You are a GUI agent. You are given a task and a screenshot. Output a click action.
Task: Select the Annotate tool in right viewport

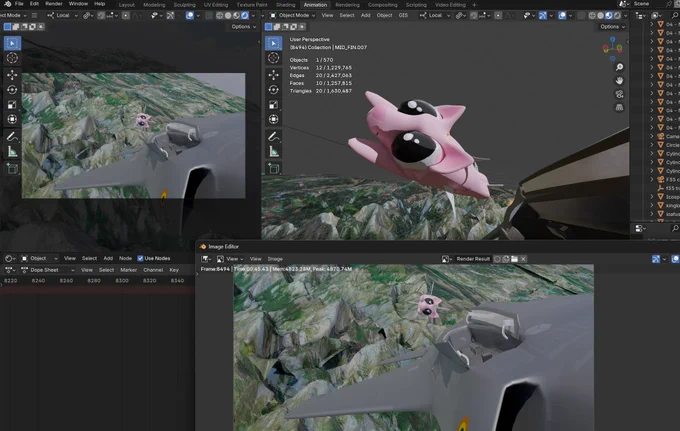tap(273, 137)
